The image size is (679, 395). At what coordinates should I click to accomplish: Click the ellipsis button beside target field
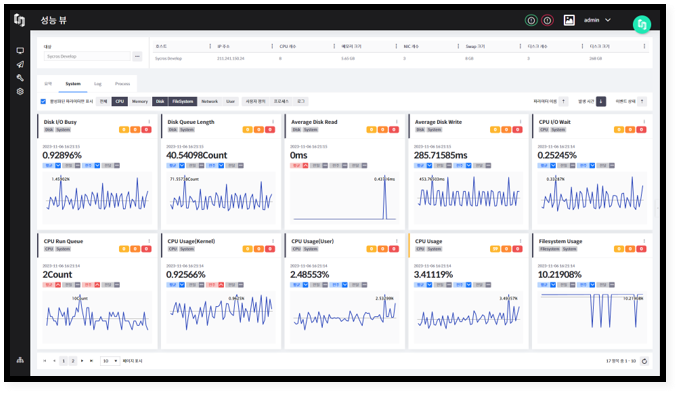click(x=137, y=56)
